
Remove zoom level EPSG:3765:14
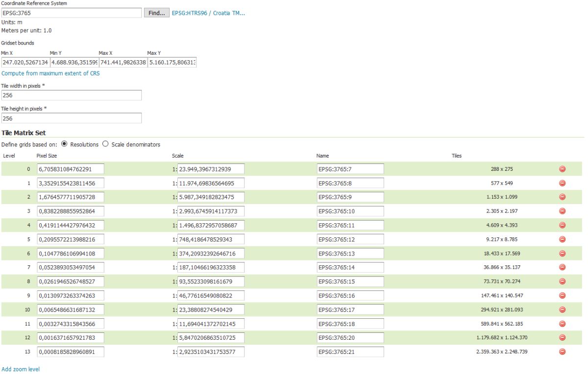tap(562, 267)
